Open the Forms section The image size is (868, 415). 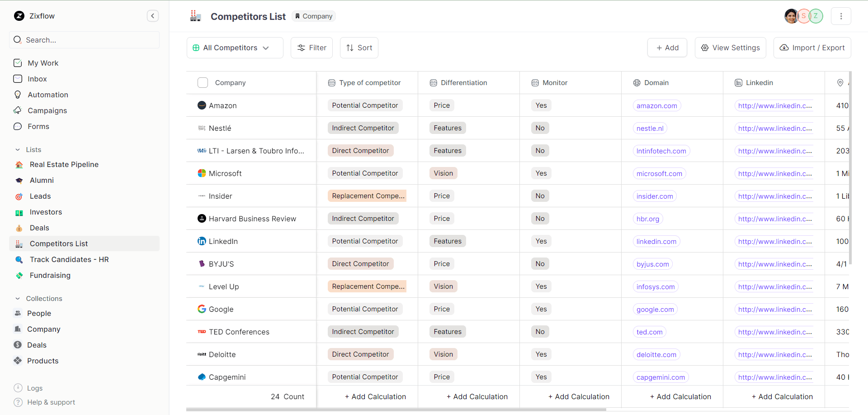(38, 126)
